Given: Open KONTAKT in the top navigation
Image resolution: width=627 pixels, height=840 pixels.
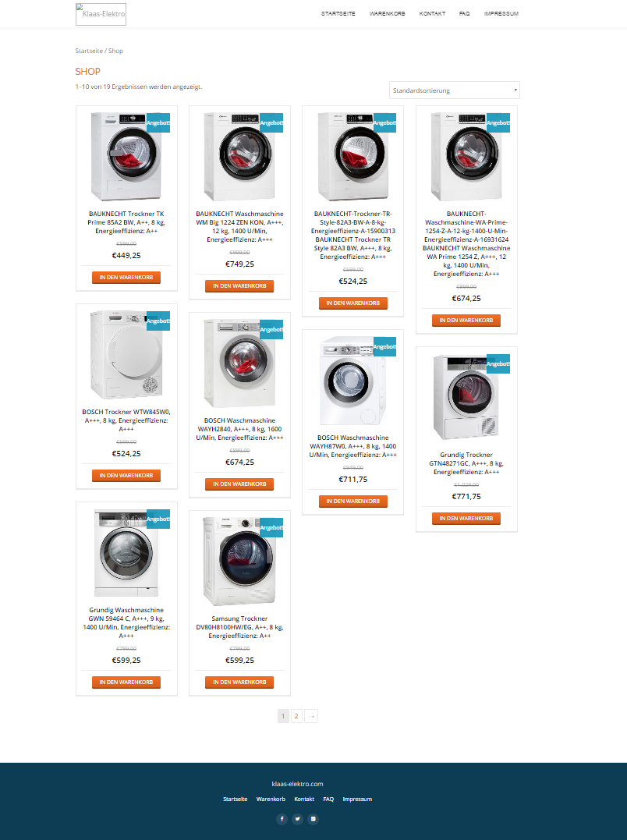Looking at the screenshot, I should [x=432, y=13].
